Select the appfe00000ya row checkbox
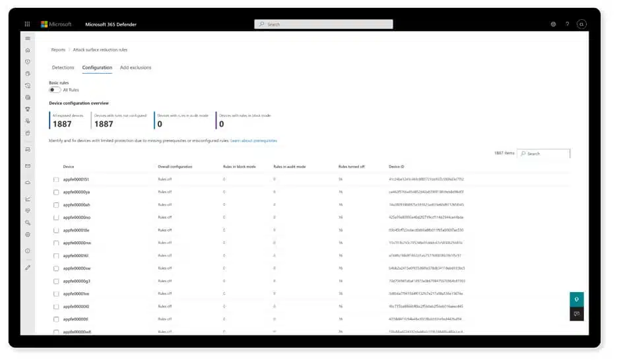 pyautogui.click(x=56, y=192)
